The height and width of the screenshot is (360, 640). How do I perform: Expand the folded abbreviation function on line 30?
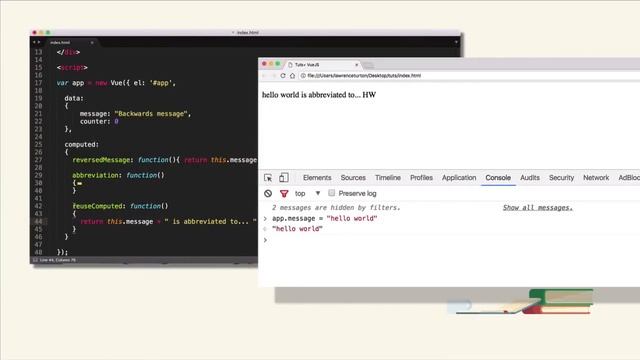coord(80,183)
